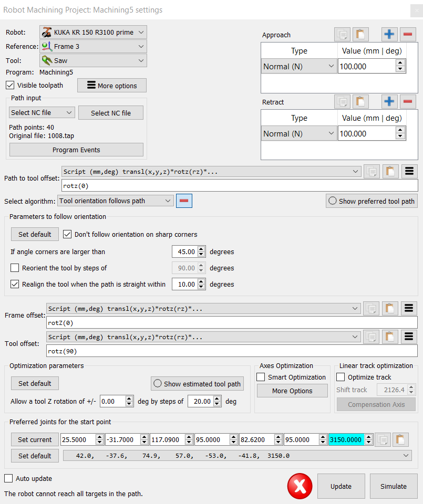Select Show preferred tool path radio button
This screenshot has width=423, height=504.
[x=332, y=201]
